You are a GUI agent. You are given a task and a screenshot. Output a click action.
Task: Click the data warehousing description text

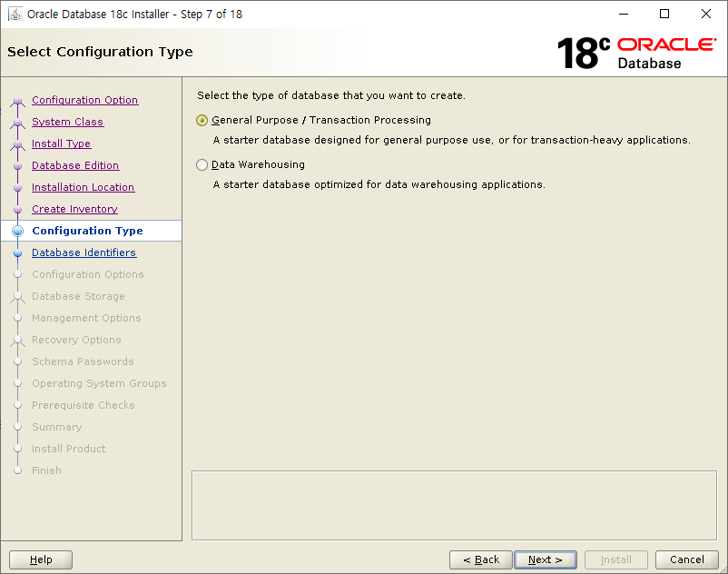pos(379,185)
